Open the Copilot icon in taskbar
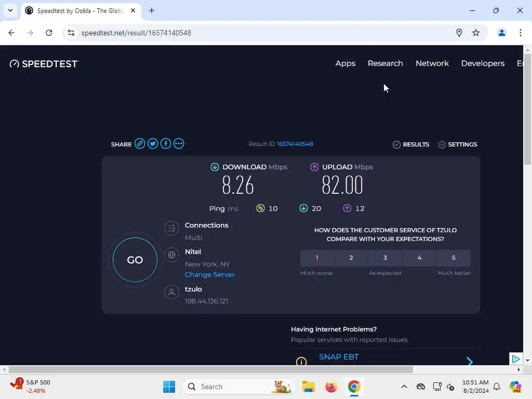532x399 pixels. coord(515,387)
